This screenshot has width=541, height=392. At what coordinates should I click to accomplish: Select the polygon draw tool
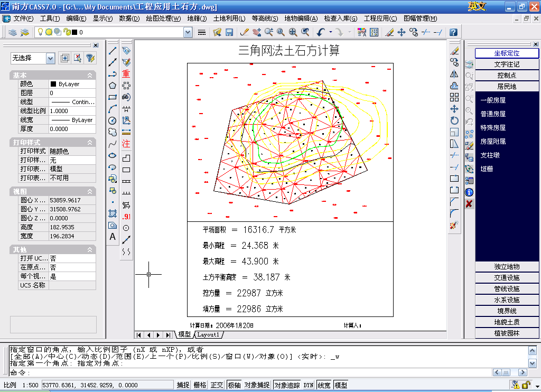click(x=113, y=85)
